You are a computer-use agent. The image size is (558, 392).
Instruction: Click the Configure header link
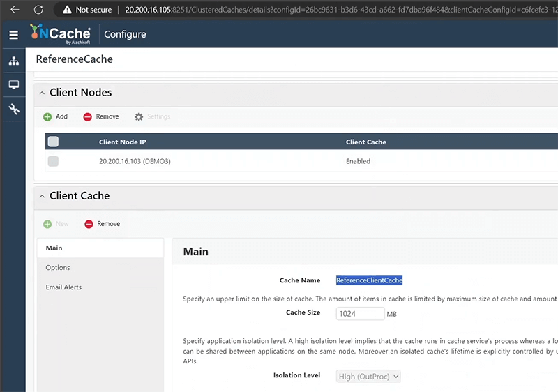[125, 34]
